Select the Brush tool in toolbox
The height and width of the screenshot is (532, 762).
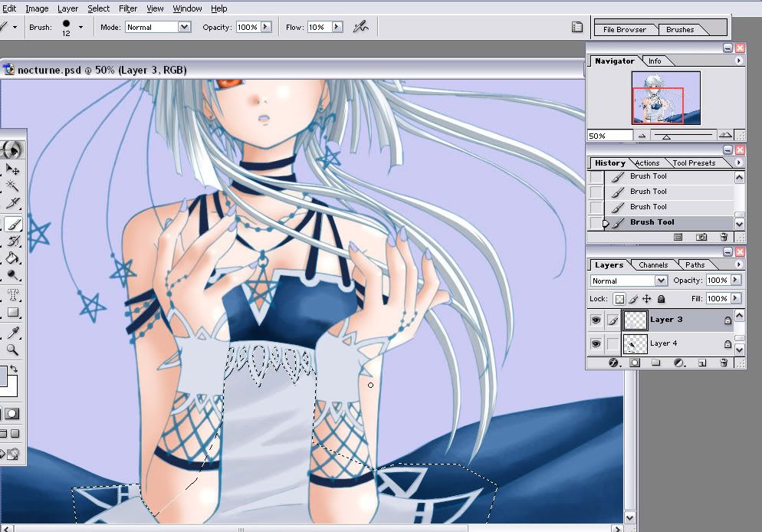(x=13, y=224)
